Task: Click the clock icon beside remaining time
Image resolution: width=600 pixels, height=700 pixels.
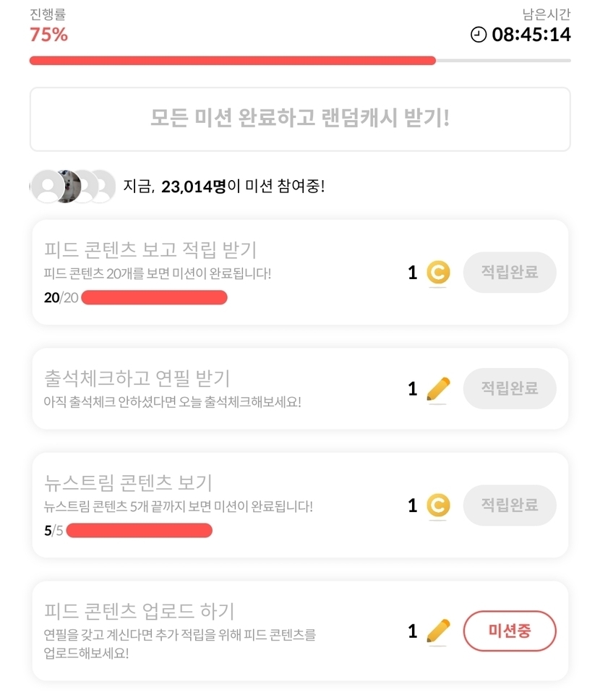Action: pyautogui.click(x=479, y=35)
